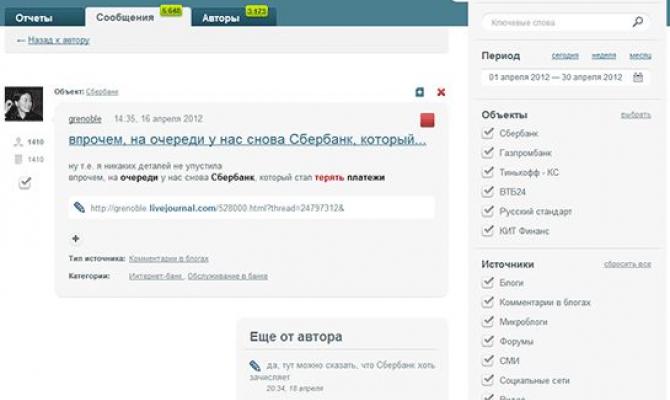
Task: Open author grenoble profile link
Action: click(x=85, y=119)
